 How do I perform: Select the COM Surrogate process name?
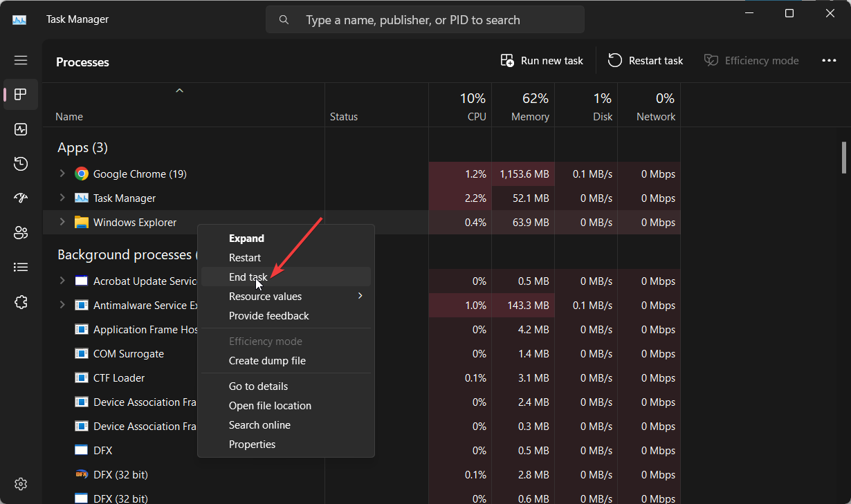pos(129,354)
